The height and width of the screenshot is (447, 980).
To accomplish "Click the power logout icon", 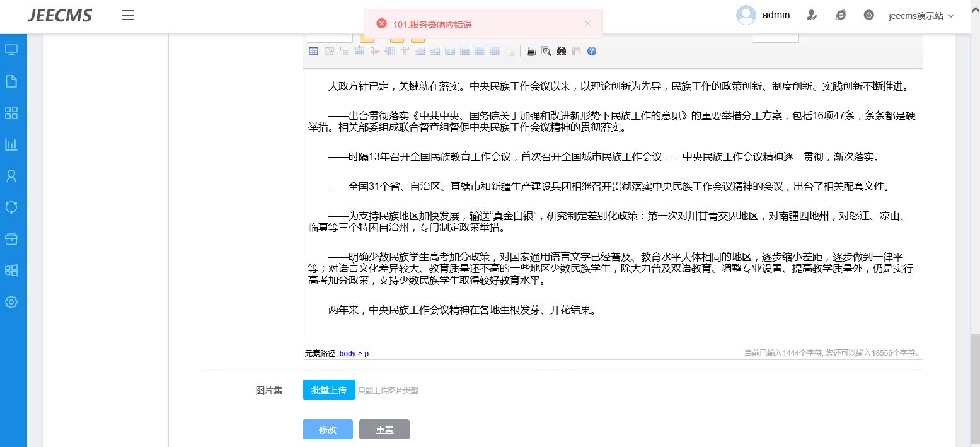I will point(868,15).
